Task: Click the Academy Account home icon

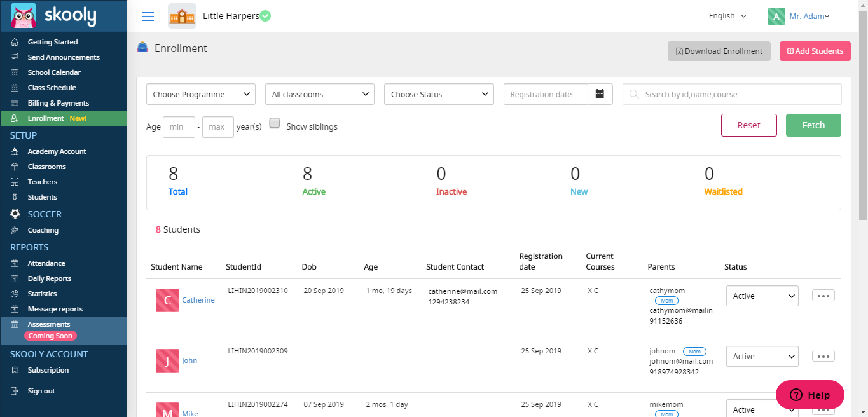Action: coord(15,151)
